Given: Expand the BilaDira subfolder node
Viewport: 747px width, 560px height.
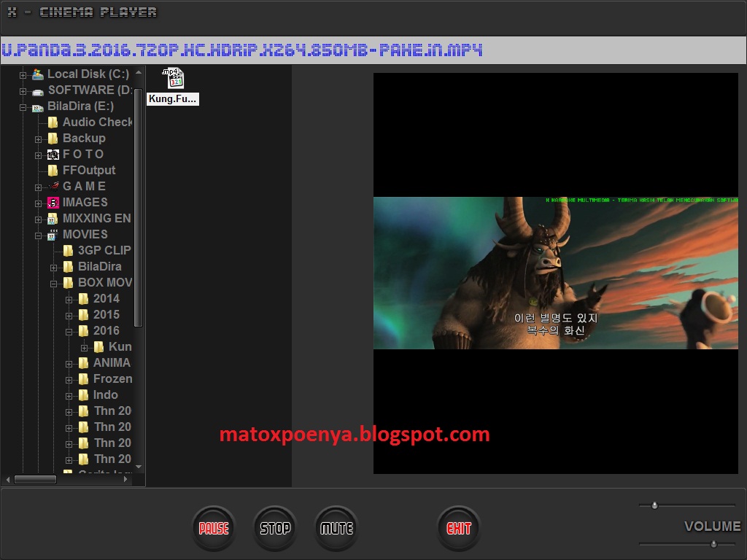Looking at the screenshot, I should (53, 268).
